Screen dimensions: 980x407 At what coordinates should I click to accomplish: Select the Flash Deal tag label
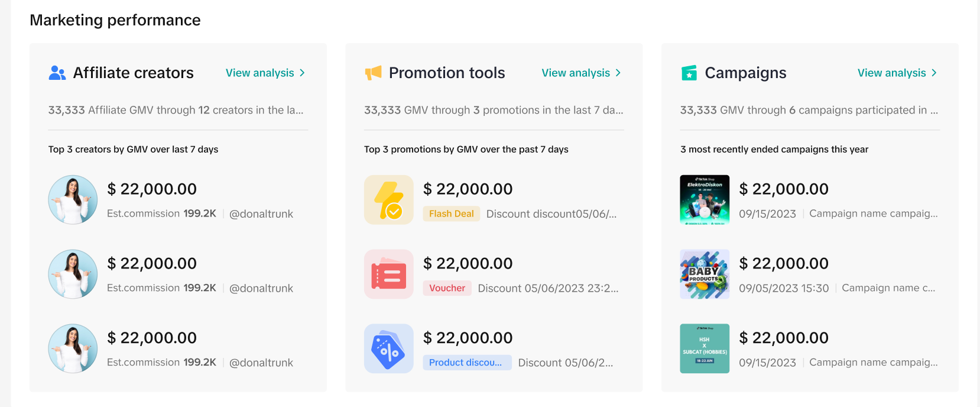451,214
